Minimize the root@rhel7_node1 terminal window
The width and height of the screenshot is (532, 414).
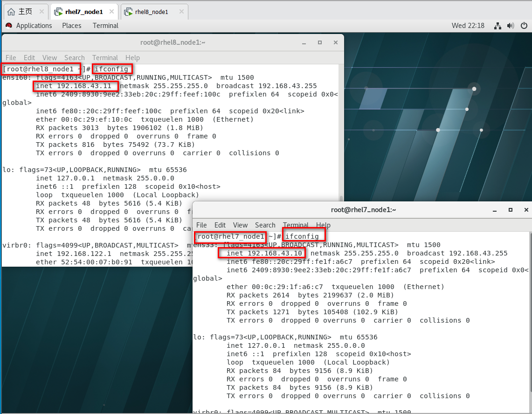(x=495, y=210)
